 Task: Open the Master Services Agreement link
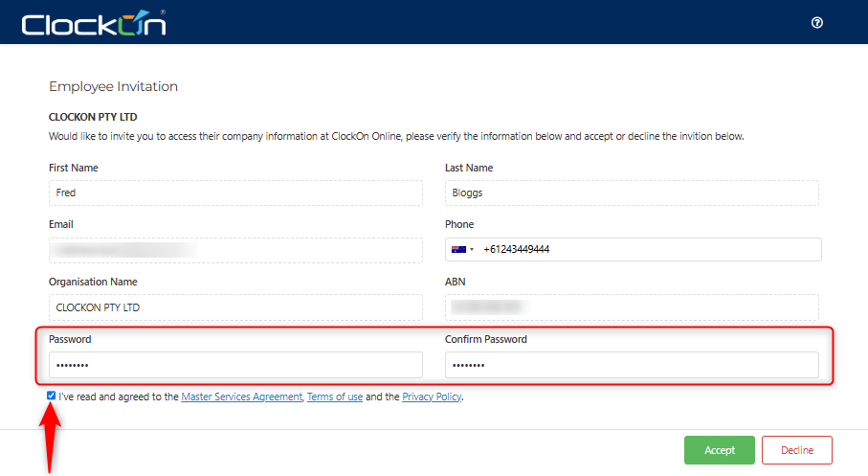point(241,397)
